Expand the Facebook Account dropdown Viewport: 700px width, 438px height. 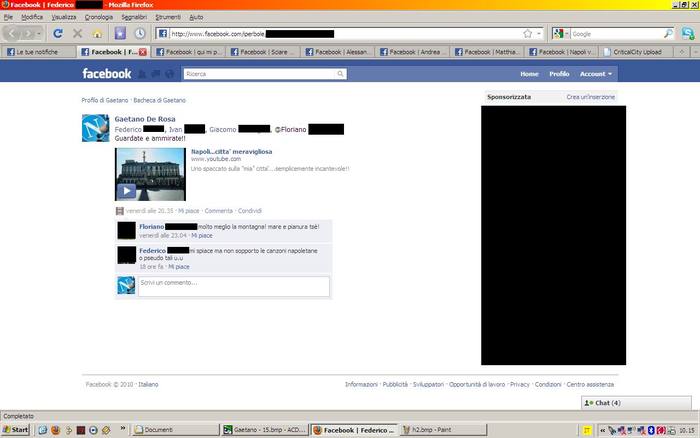[596, 74]
